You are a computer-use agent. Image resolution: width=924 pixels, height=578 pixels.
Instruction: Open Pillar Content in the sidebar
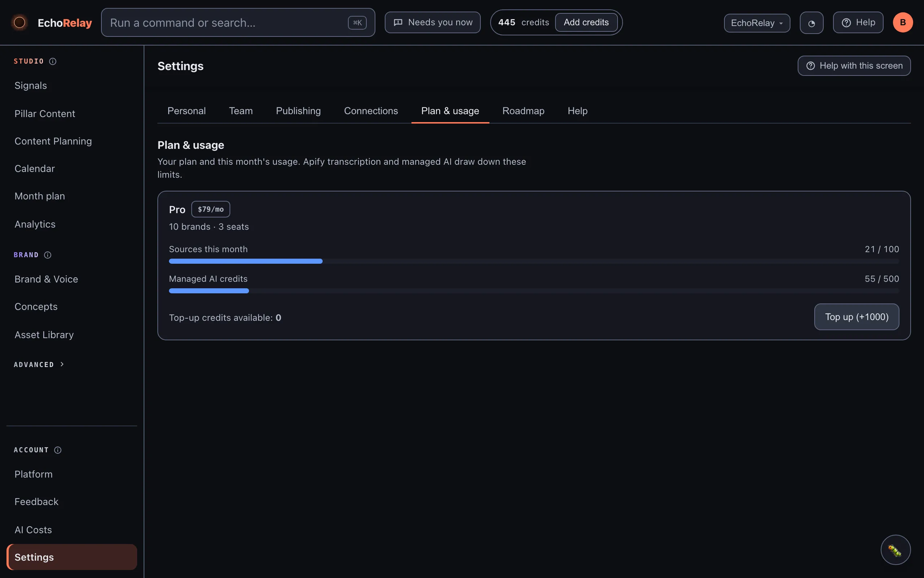tap(72, 114)
